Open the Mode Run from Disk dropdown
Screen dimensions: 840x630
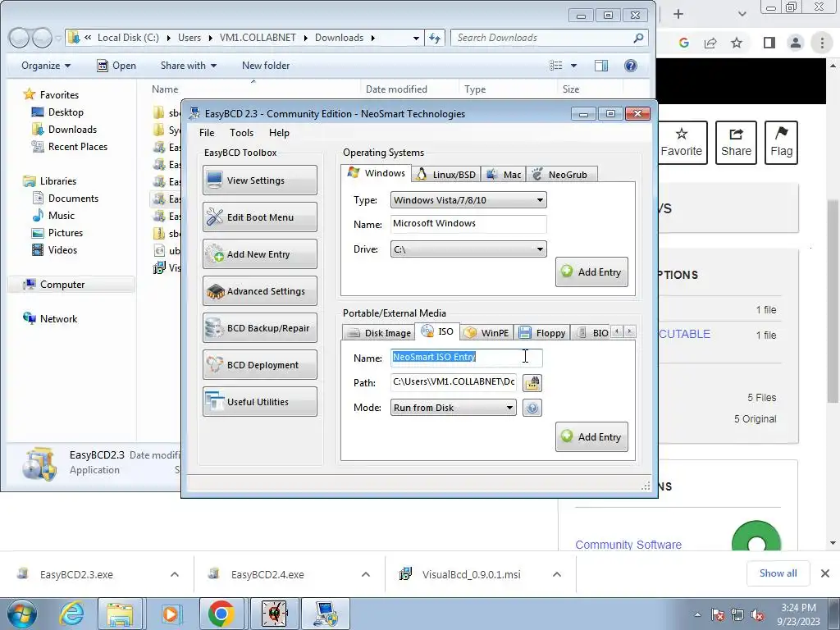453,408
